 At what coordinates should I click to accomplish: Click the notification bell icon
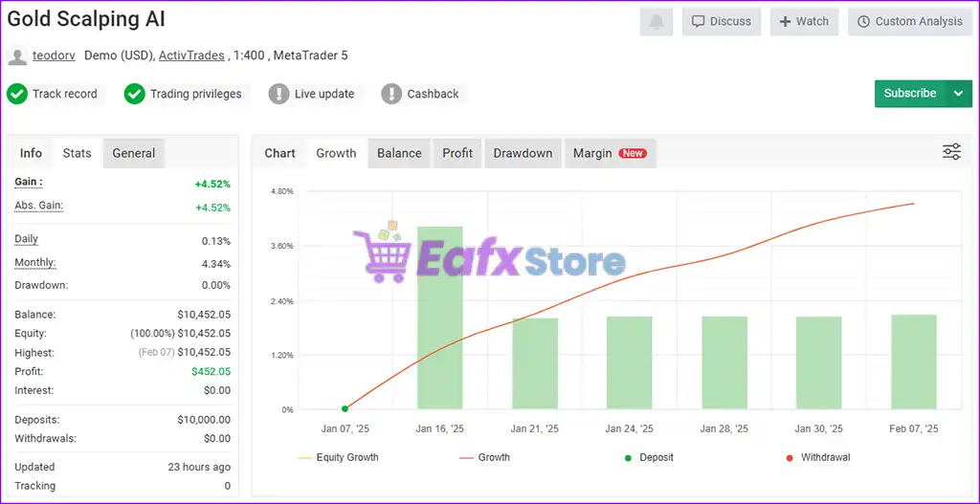tap(656, 22)
